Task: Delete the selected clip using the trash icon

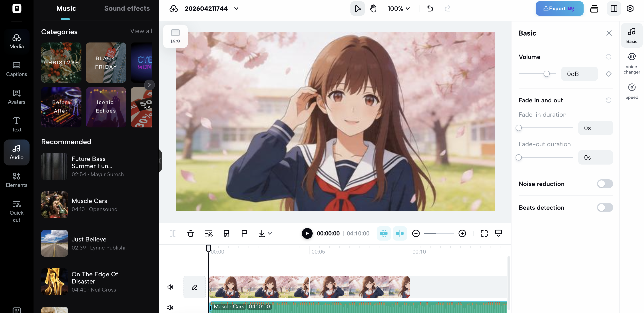Action: [191, 233]
